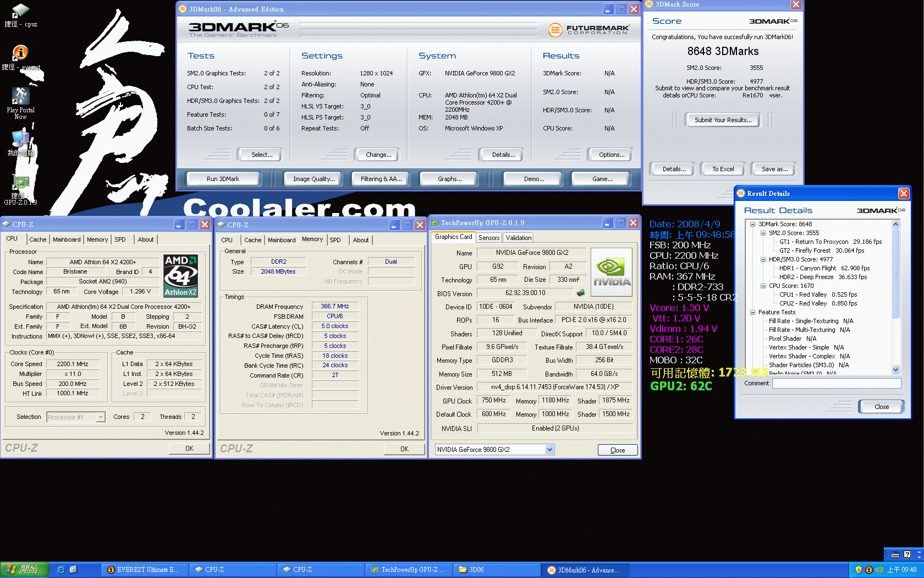Click OK in first CPU-Z window
Screen dimensions: 924x578
pos(189,449)
